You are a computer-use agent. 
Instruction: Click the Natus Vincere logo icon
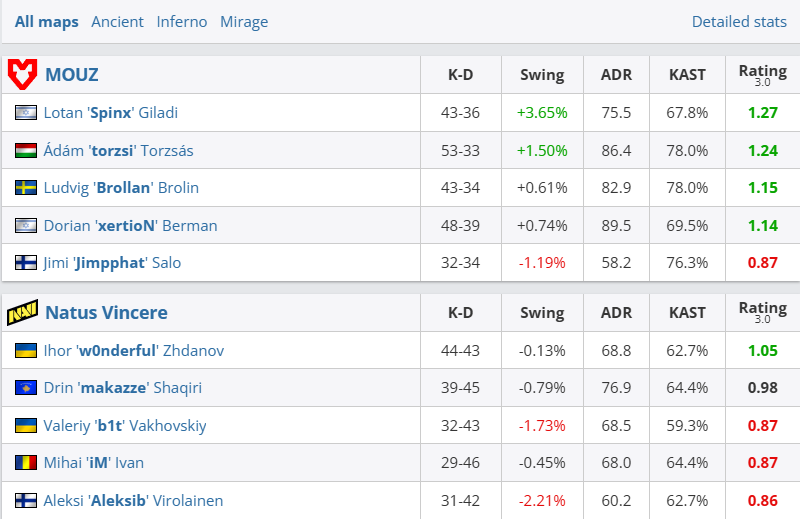pos(23,313)
